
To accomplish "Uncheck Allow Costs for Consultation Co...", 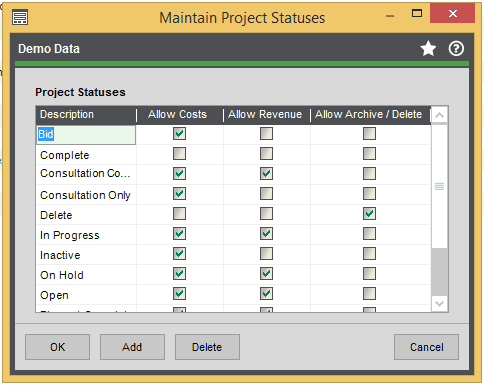I will pyautogui.click(x=179, y=174).
